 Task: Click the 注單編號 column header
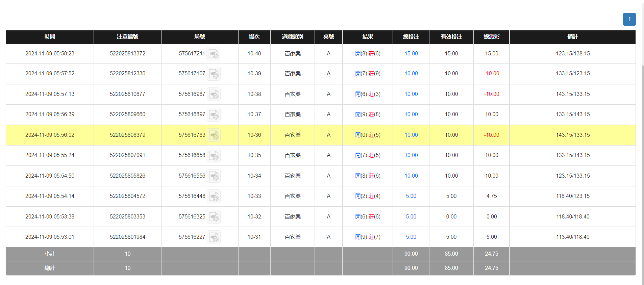click(x=127, y=37)
